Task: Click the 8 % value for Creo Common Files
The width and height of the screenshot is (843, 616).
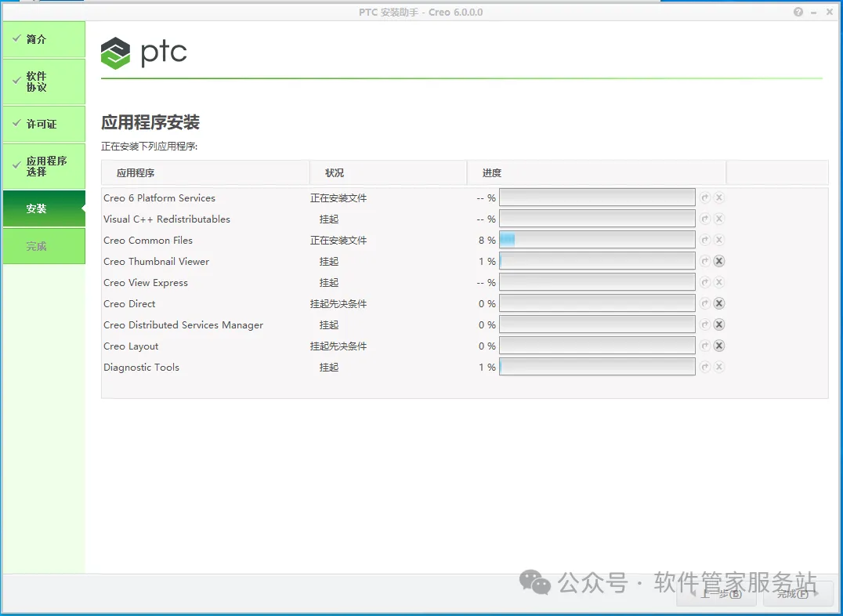Action: tap(487, 241)
